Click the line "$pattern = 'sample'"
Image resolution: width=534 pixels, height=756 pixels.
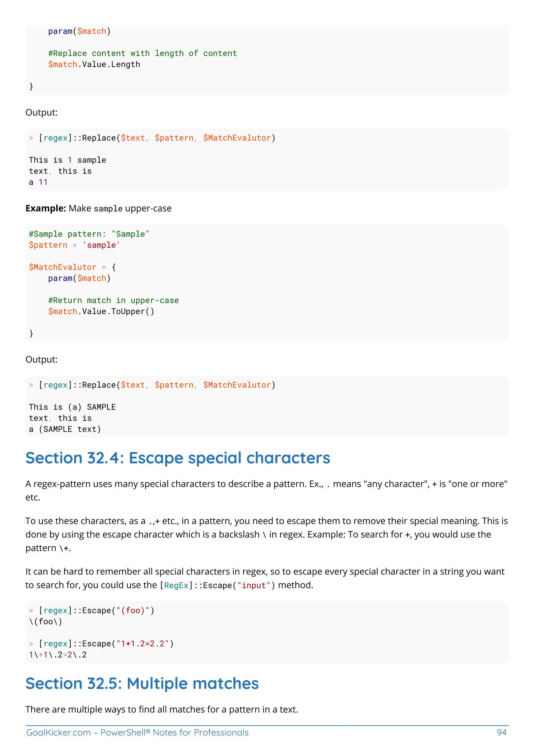point(74,245)
